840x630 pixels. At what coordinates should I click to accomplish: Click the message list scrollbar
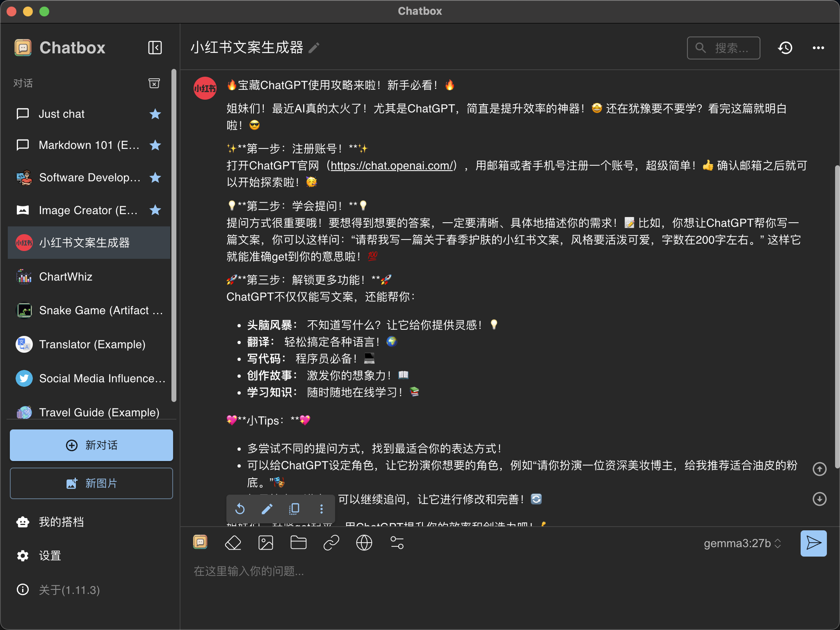click(837, 316)
